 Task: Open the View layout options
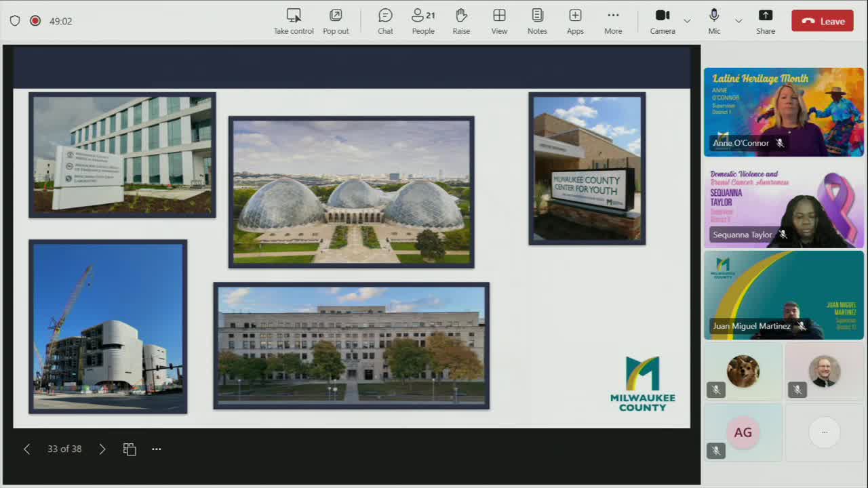(x=499, y=21)
